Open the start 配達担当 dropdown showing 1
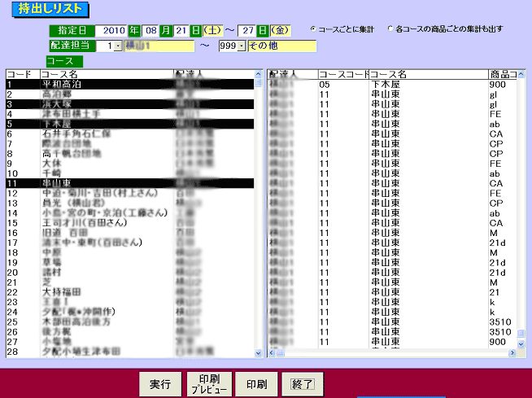 [119, 46]
